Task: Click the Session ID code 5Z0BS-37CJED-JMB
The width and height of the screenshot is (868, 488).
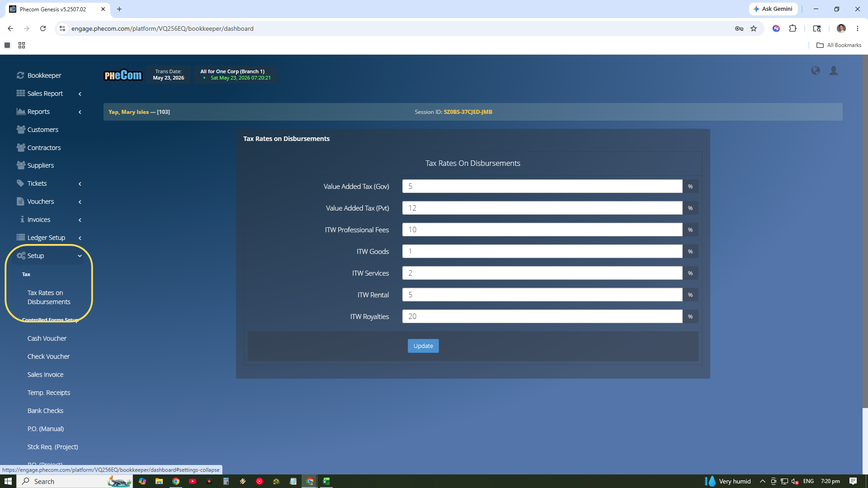Action: click(467, 112)
